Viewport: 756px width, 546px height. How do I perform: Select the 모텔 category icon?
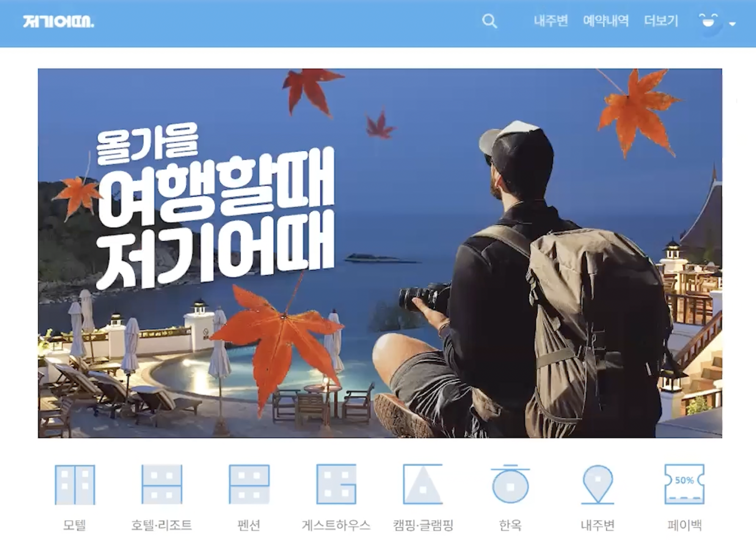[75, 485]
